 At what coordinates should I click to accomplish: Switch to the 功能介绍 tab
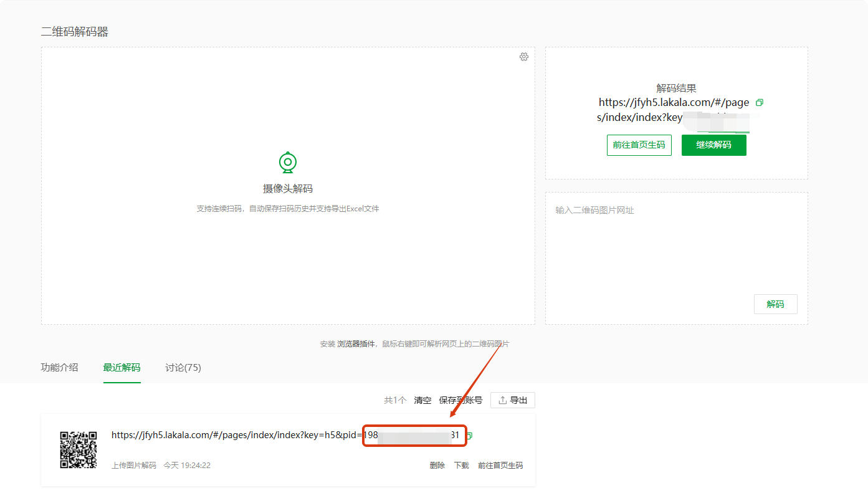click(59, 368)
